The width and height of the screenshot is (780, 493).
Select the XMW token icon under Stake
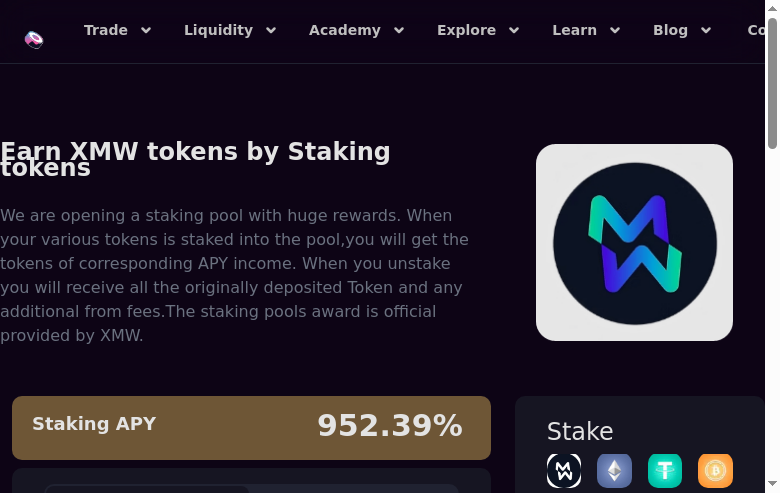click(x=564, y=471)
